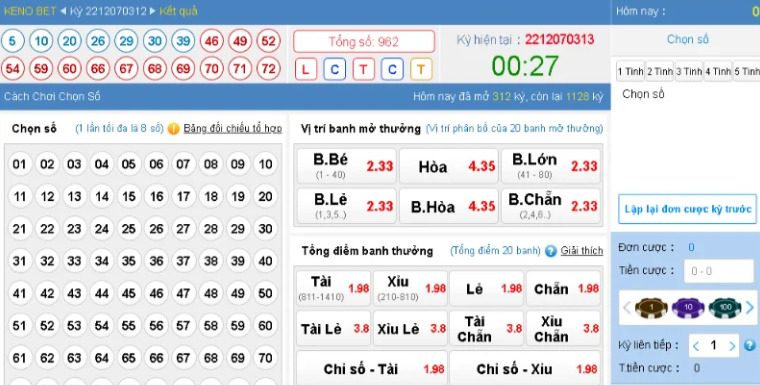Bet on B.Lớn (41 - 80)
The height and width of the screenshot is (385, 760).
click(551, 166)
